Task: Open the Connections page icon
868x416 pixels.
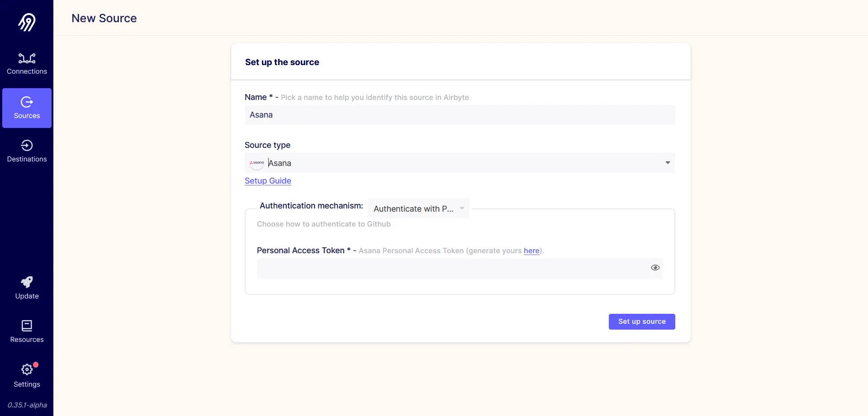Action: 27,58
